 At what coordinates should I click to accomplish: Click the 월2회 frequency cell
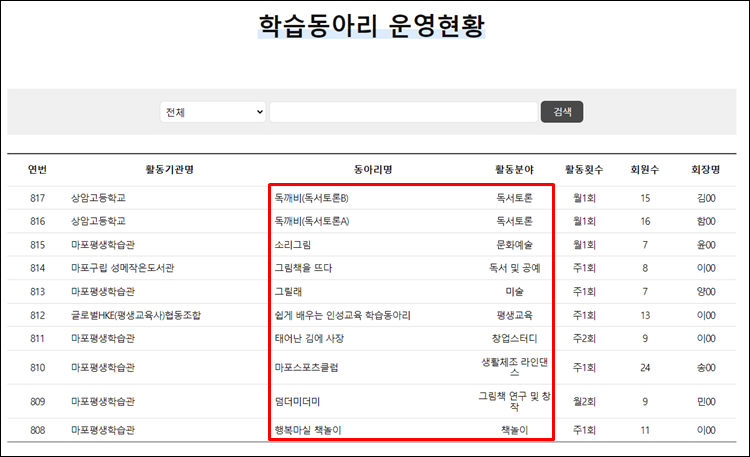(584, 401)
